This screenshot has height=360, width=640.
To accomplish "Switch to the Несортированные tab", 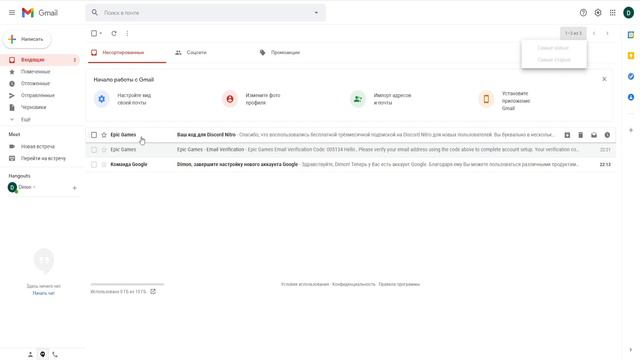I will 127,53.
